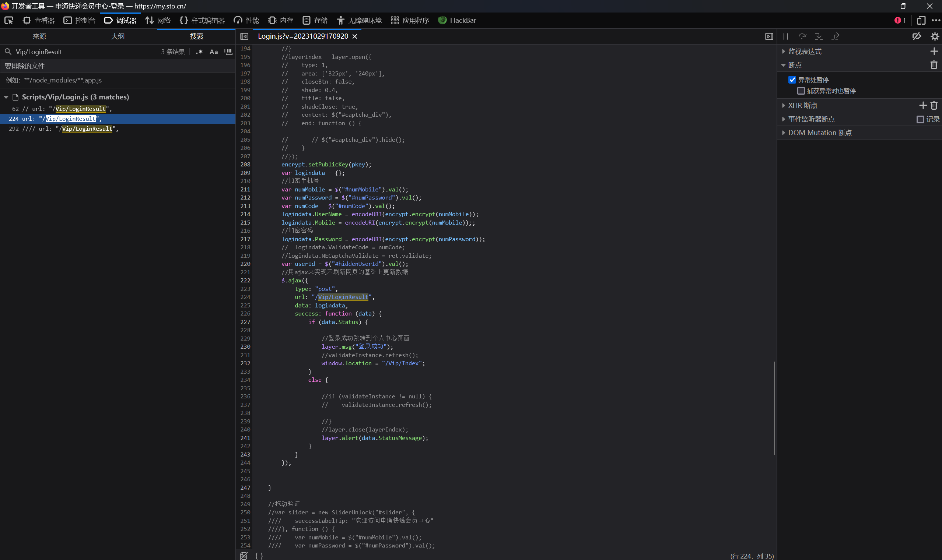Add a new XHR breakpoint
Image resolution: width=942 pixels, height=560 pixels.
(x=923, y=105)
